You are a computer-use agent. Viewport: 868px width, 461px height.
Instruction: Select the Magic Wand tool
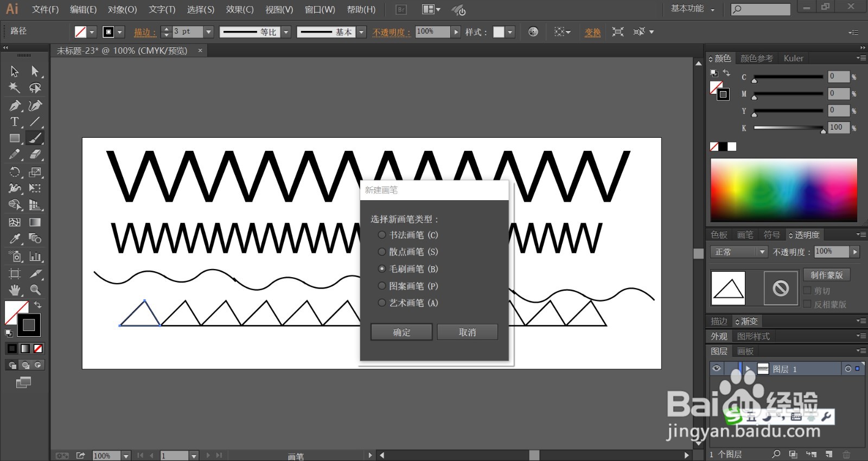(x=15, y=88)
